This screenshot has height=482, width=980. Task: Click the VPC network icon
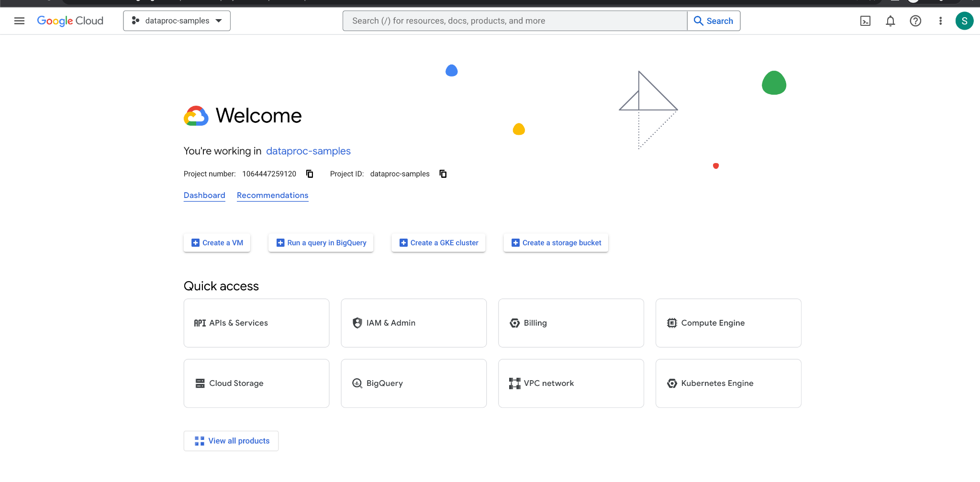coord(515,383)
